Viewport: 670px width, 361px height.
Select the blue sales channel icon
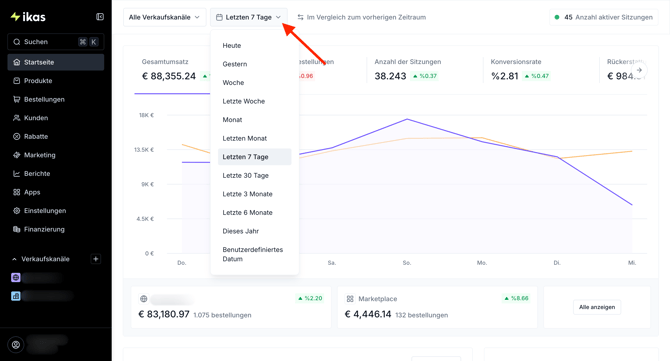16,296
